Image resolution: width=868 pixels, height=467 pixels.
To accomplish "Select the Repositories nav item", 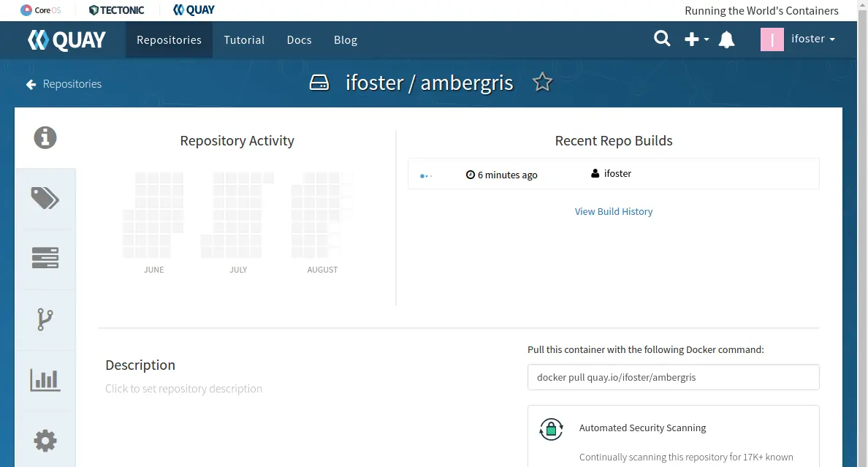I will pos(169,40).
